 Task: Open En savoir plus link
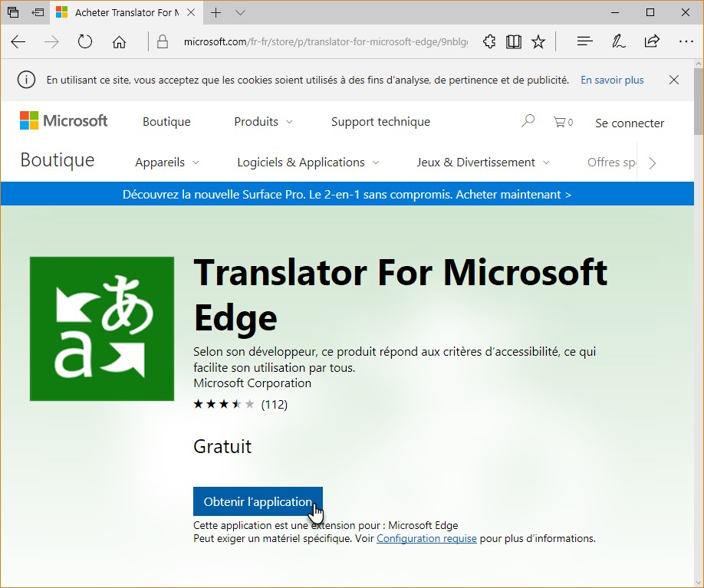click(x=612, y=80)
